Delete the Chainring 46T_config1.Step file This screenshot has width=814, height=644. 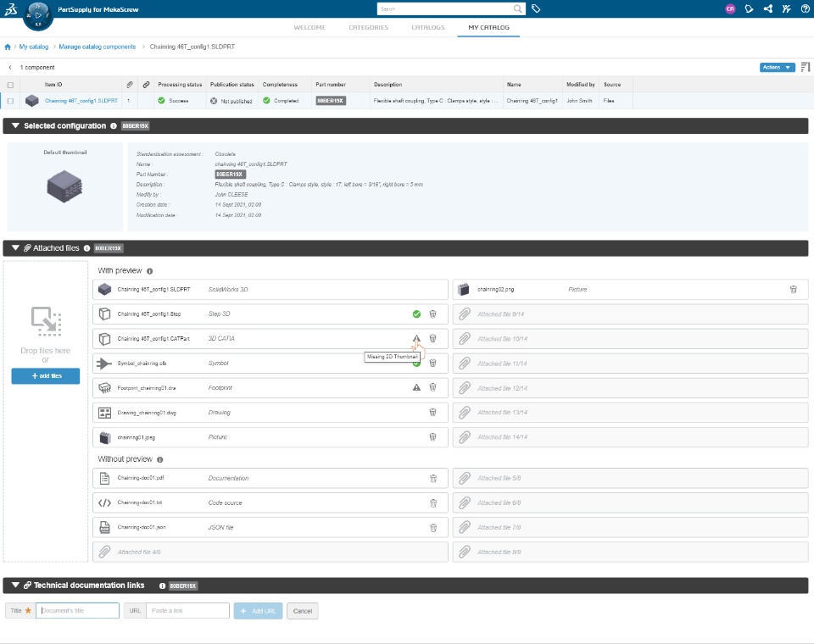click(x=432, y=314)
